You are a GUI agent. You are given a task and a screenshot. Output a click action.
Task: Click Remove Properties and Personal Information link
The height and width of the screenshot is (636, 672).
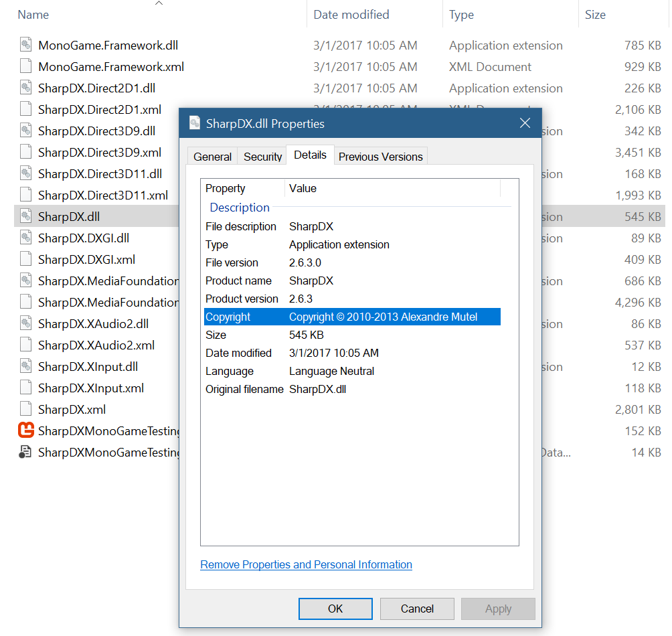(306, 564)
